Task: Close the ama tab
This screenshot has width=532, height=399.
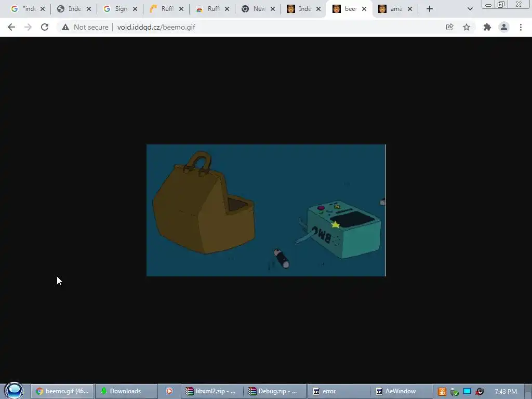Action: click(x=410, y=9)
